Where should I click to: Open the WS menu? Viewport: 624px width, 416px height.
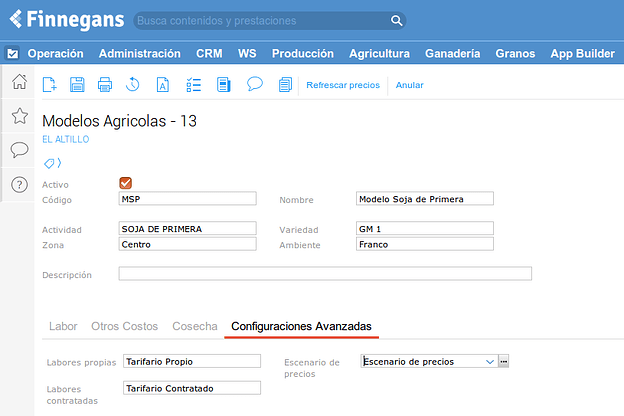247,53
